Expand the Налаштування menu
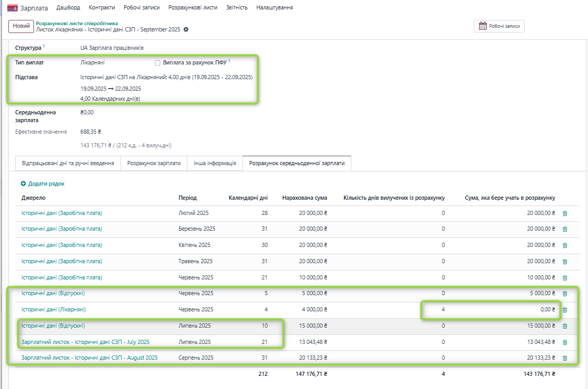 click(x=274, y=8)
